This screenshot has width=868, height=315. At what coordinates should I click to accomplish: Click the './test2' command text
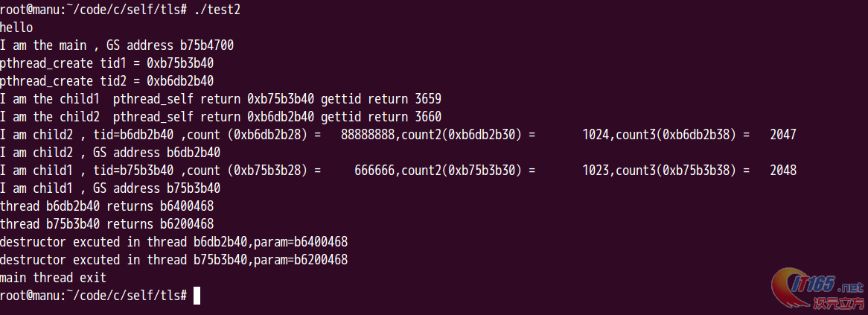coord(217,10)
